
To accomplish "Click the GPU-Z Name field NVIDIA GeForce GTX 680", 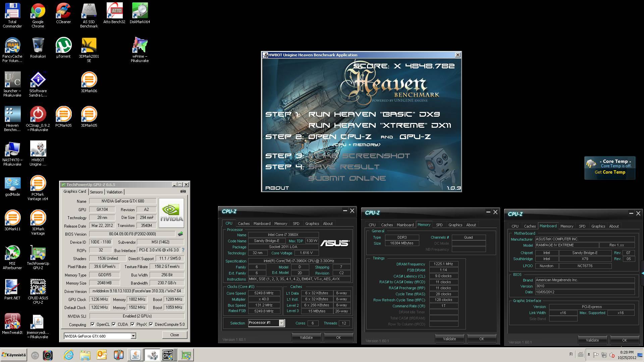I will click(x=123, y=201).
